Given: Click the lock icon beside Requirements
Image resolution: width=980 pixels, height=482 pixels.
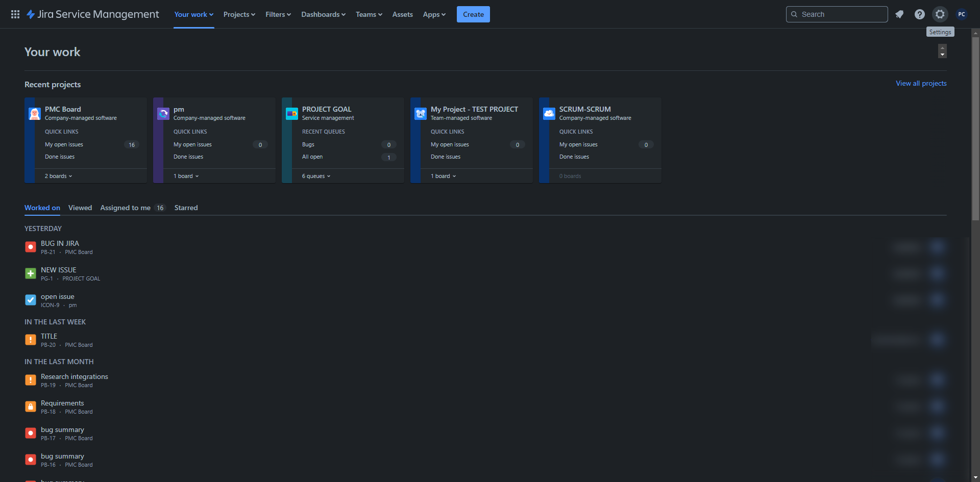Looking at the screenshot, I should [31, 407].
